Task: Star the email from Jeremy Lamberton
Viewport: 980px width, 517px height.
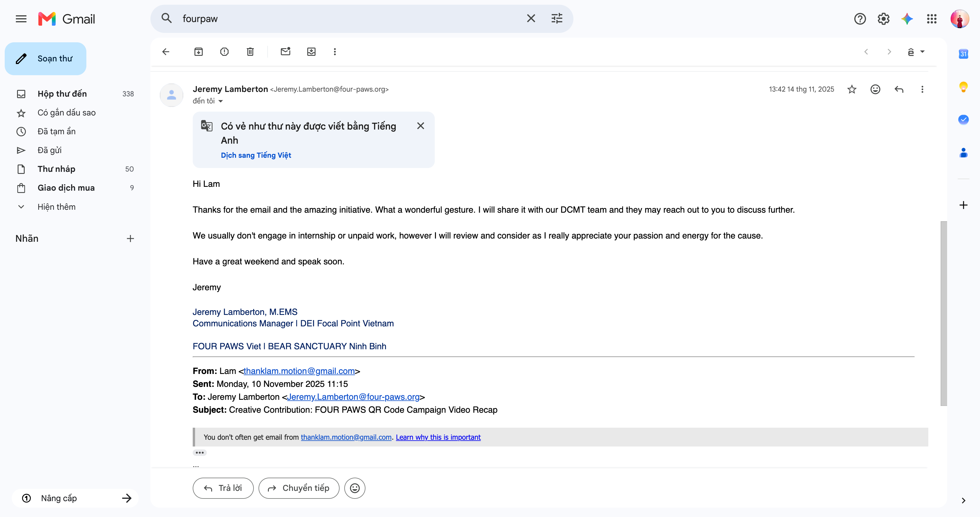Action: (852, 89)
